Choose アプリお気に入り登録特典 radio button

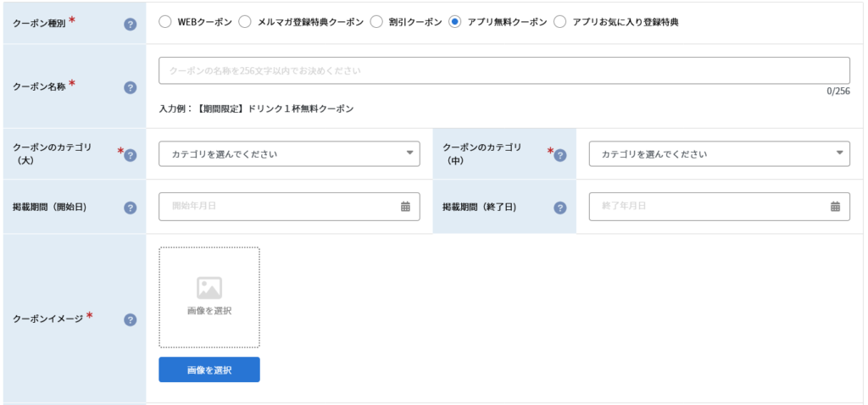click(x=560, y=22)
